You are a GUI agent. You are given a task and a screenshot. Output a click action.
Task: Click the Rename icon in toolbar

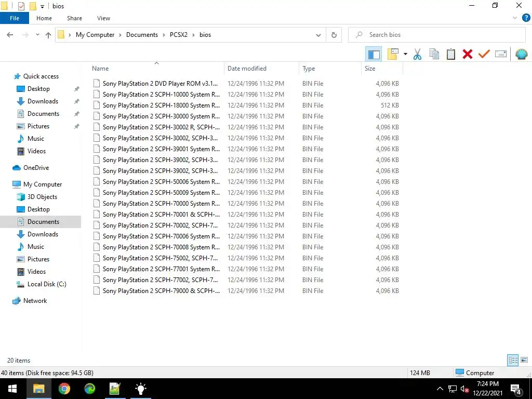pos(501,54)
